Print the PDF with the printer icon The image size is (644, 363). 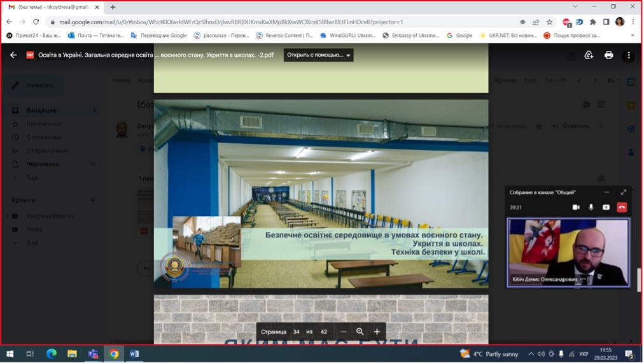pyautogui.click(x=608, y=55)
